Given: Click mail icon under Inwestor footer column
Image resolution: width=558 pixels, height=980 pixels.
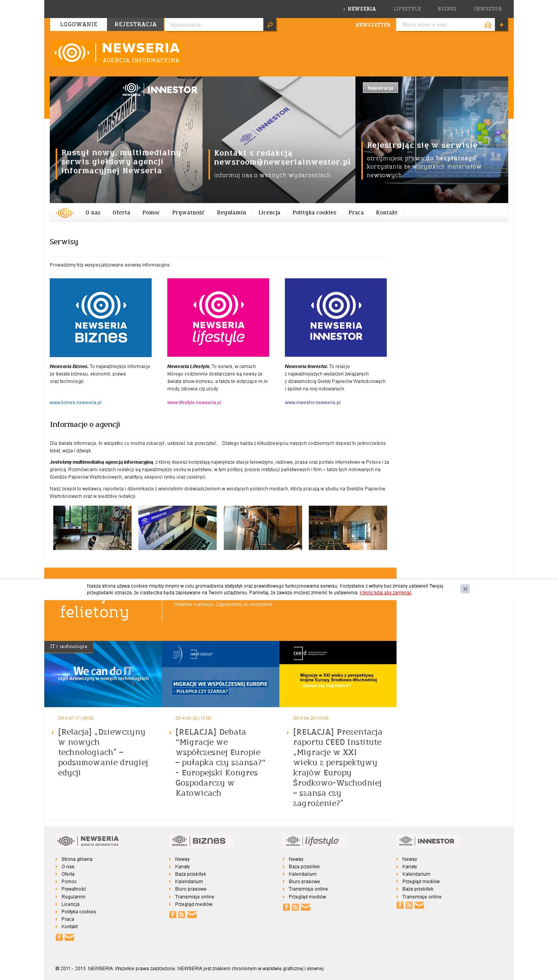Looking at the screenshot, I should tap(419, 905).
